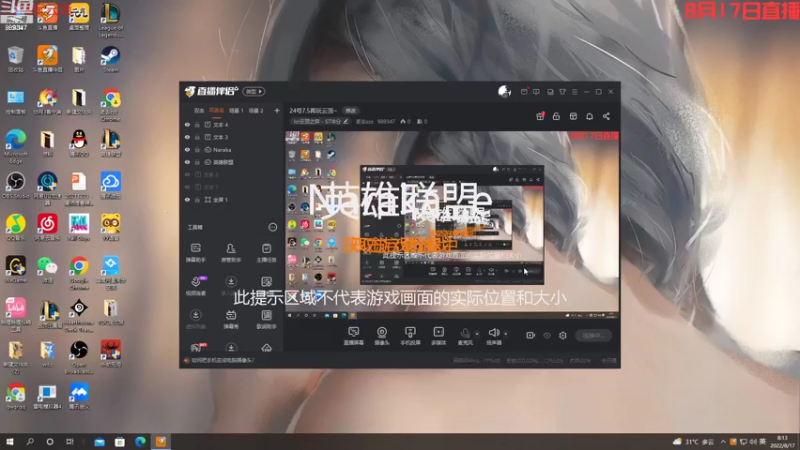Open the mode switcher pill beside the logo
Screen dimensions: 800x450
click(254, 91)
